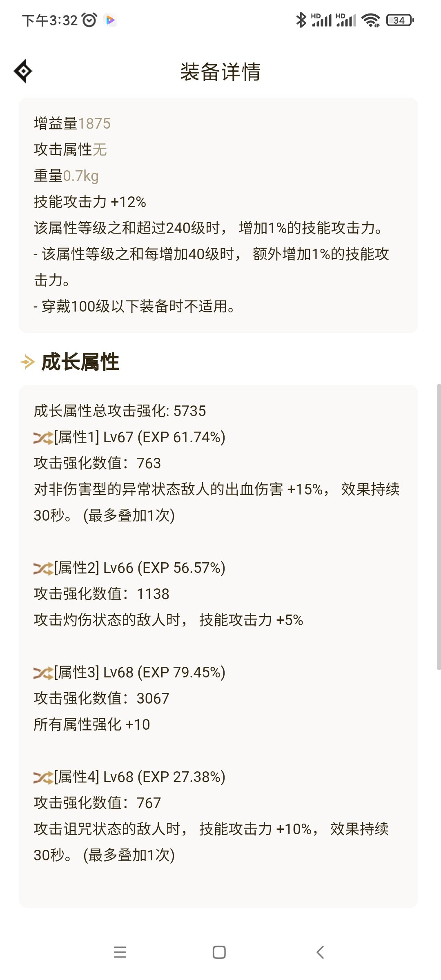Image resolution: width=441 pixels, height=980 pixels.
Task: Tap shuffle icon beside 属性2
Action: click(43, 568)
